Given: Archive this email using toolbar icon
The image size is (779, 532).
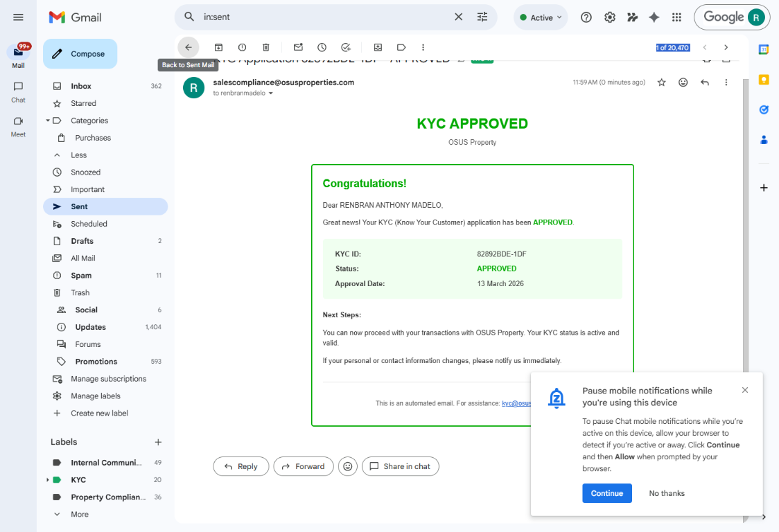Looking at the screenshot, I should [218, 47].
